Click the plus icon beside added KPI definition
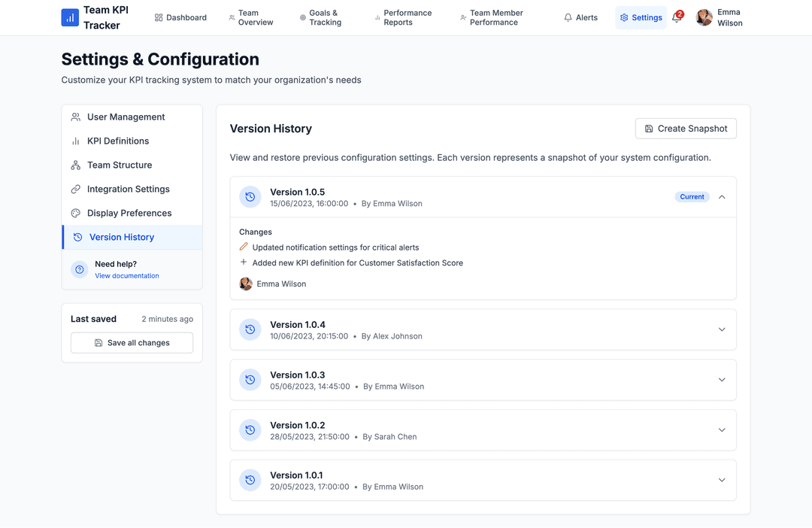 point(244,262)
